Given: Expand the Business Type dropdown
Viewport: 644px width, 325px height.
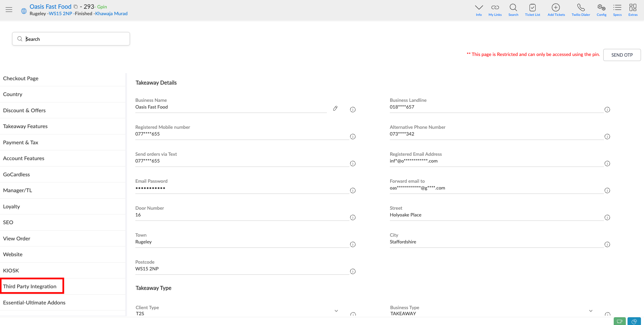Looking at the screenshot, I should point(591,311).
